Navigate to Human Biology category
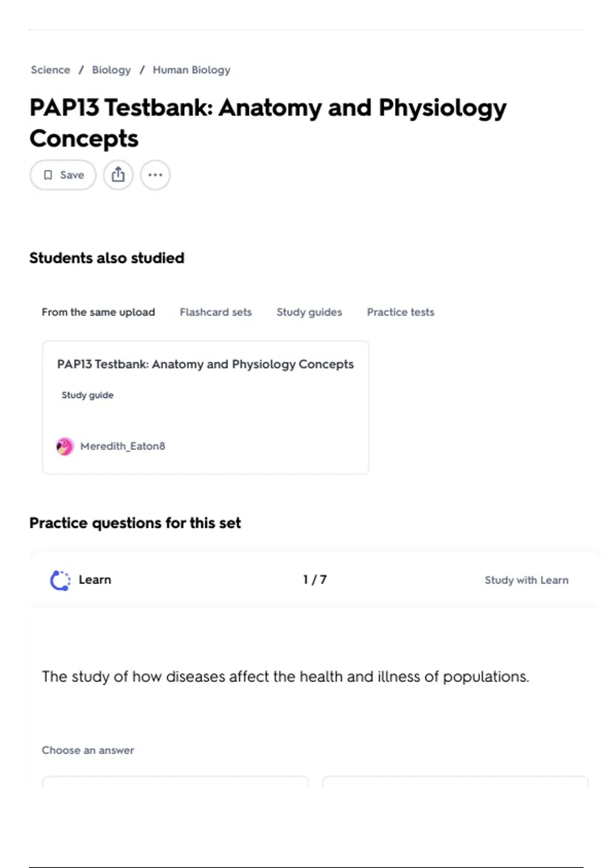The width and height of the screenshot is (613, 868). [192, 70]
